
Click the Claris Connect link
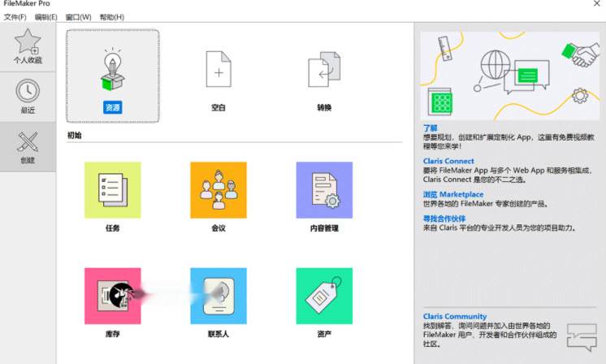point(448,162)
